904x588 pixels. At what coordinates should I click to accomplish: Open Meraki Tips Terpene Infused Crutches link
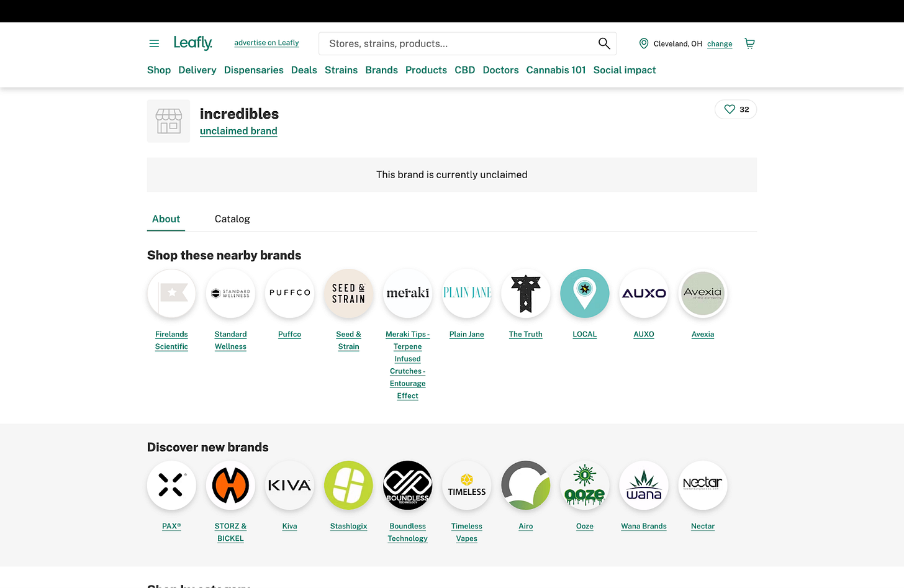point(408,365)
